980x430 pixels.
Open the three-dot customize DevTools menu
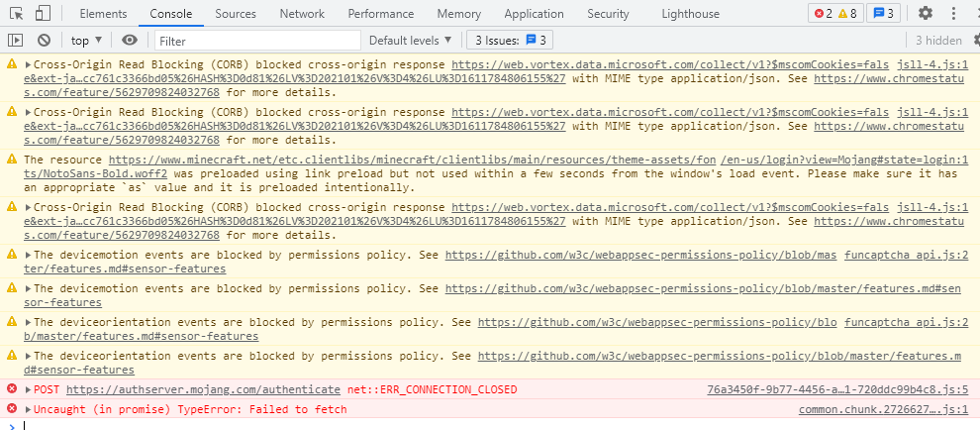click(953, 13)
